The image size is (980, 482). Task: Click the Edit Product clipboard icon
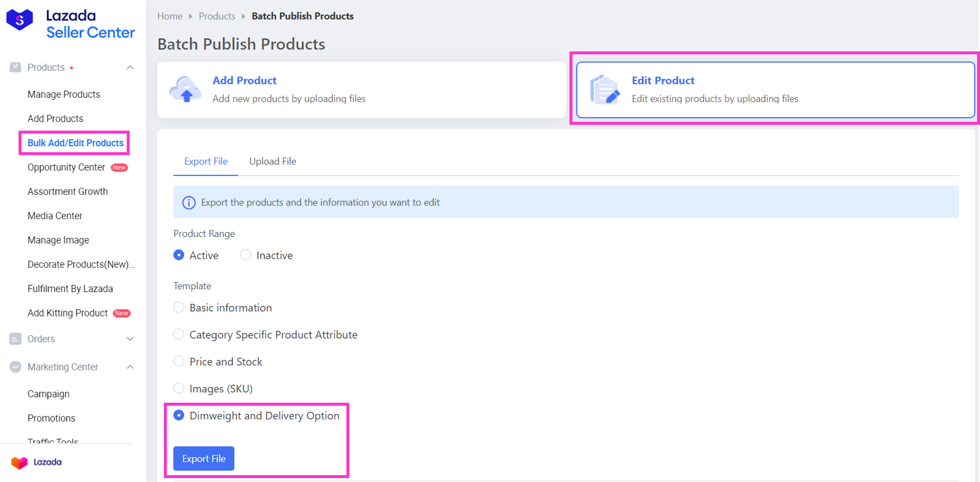click(x=604, y=90)
